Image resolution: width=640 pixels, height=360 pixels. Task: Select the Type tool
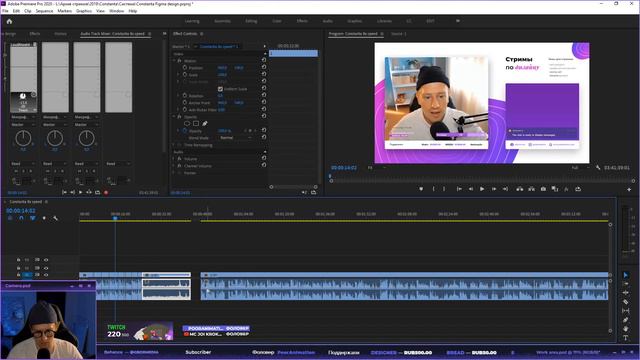point(625,338)
